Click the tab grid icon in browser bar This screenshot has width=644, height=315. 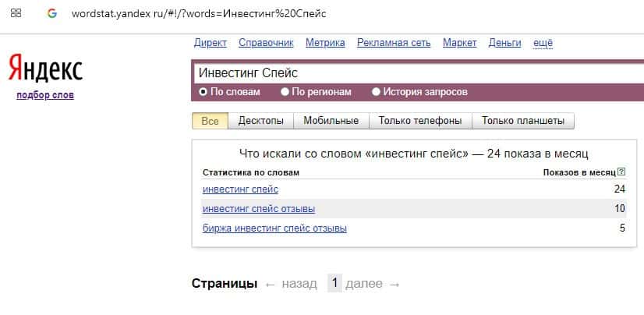(x=16, y=13)
